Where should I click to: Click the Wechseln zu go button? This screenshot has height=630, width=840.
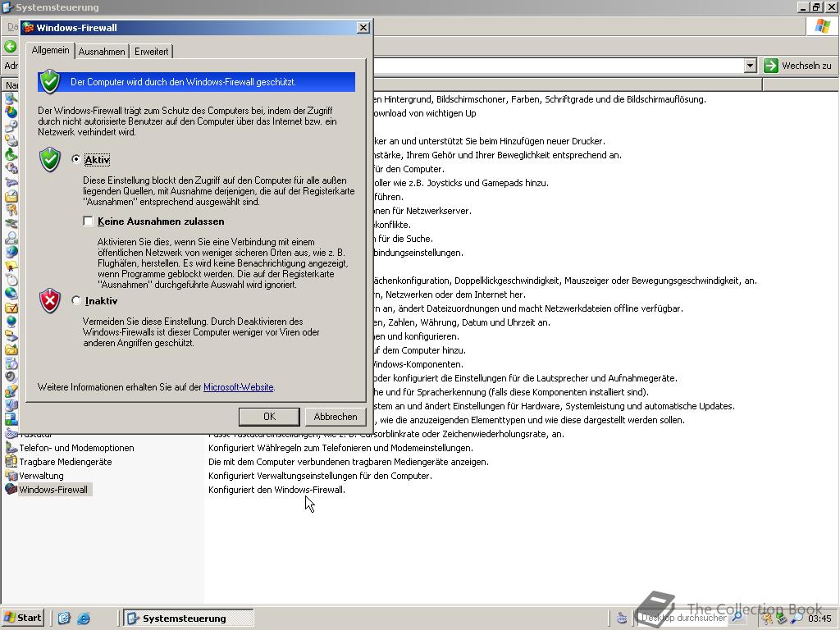click(798, 66)
